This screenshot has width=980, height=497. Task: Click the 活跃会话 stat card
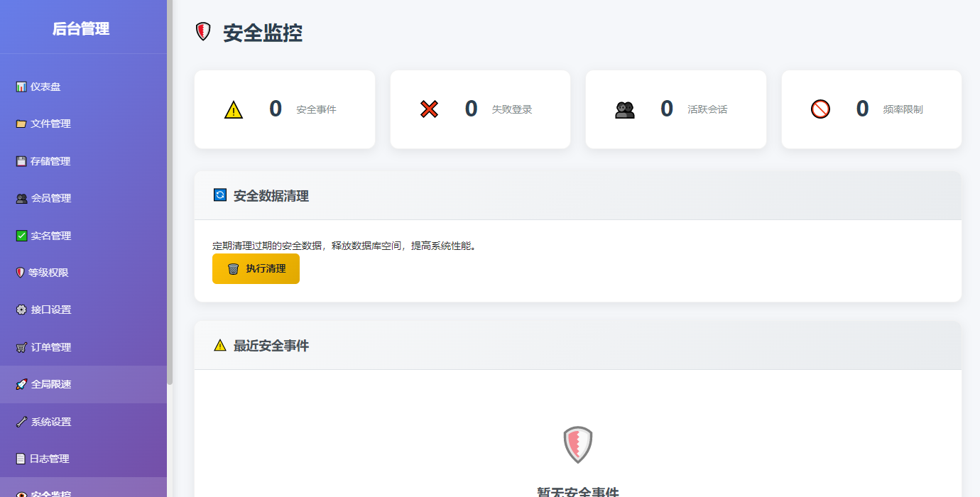click(675, 109)
